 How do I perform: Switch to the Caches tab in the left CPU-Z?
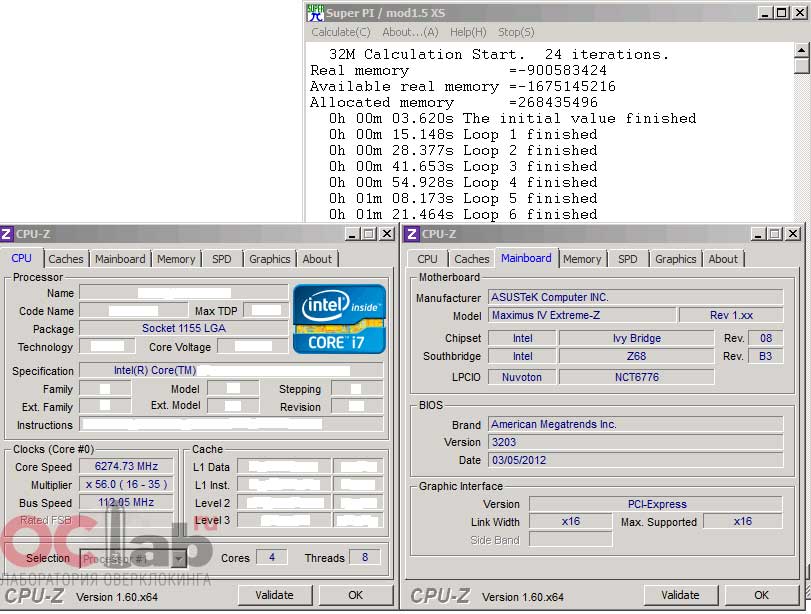click(x=66, y=258)
